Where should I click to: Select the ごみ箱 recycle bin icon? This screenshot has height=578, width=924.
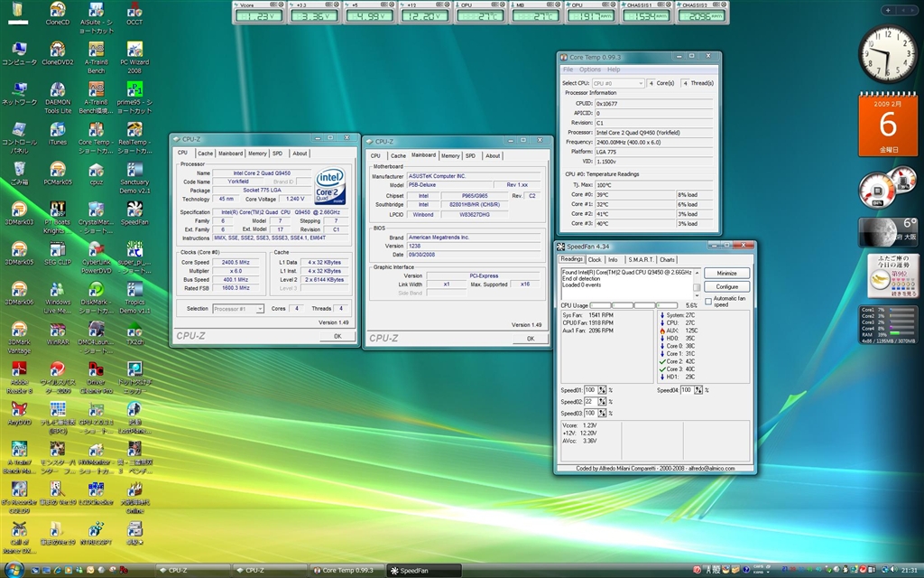coord(20,173)
